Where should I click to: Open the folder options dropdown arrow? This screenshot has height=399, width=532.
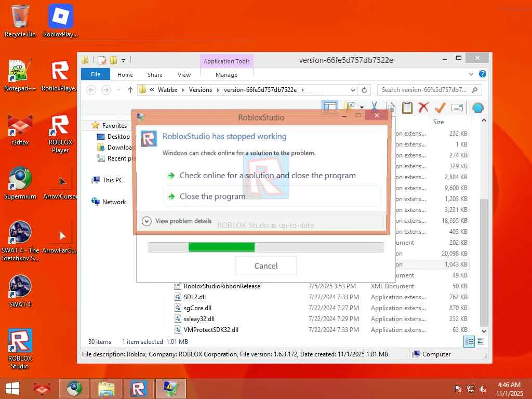[x=362, y=107]
